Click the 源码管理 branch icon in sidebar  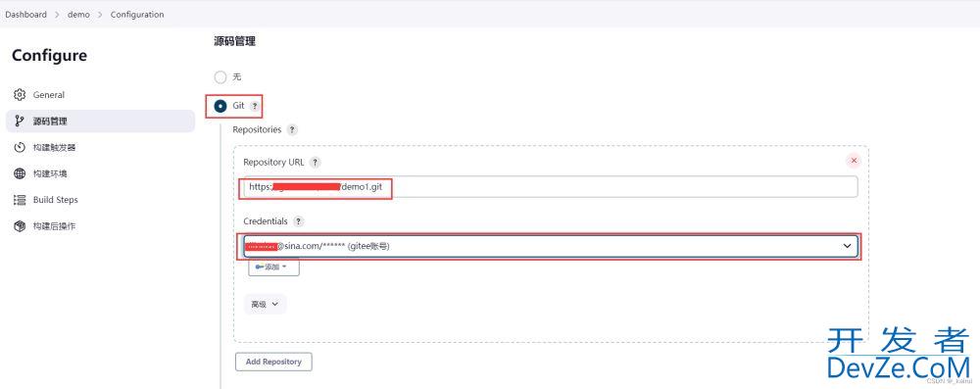(x=20, y=122)
